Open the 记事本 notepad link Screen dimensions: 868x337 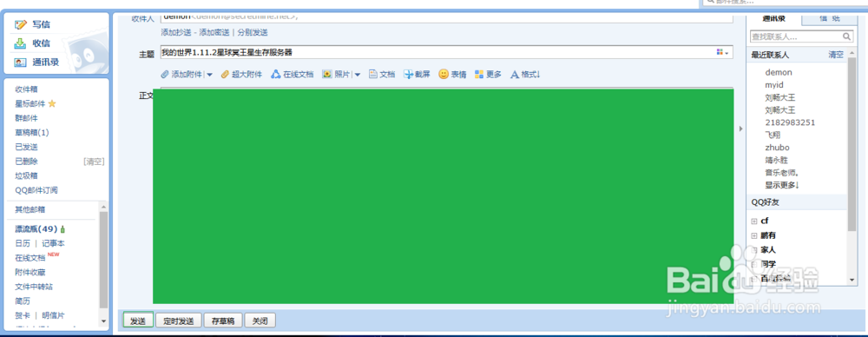click(x=54, y=243)
